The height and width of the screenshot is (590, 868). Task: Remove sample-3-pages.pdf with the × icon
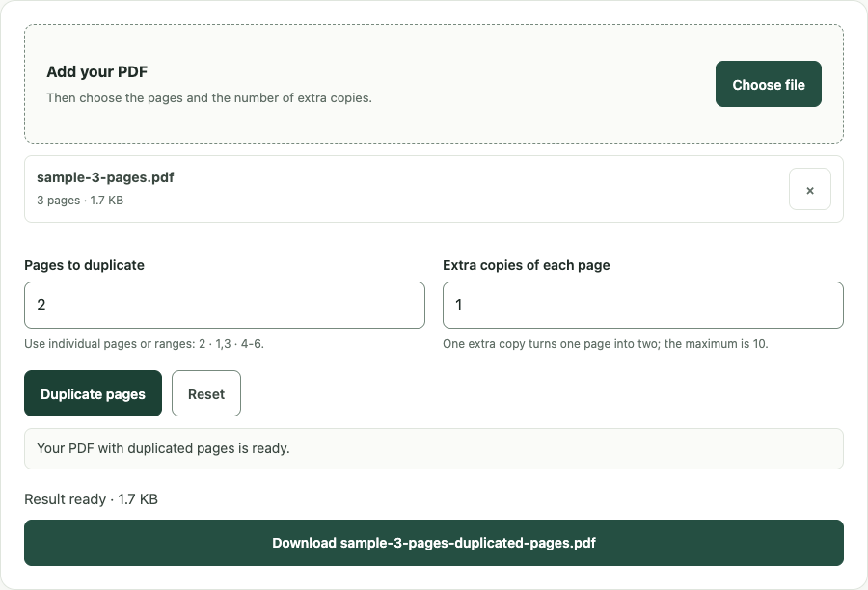pyautogui.click(x=810, y=189)
